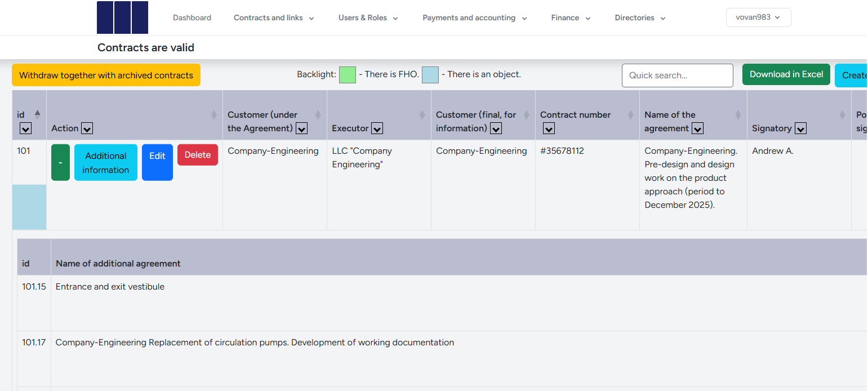Click sort arrows in Signatory column
The width and height of the screenshot is (868, 391).
click(x=842, y=115)
